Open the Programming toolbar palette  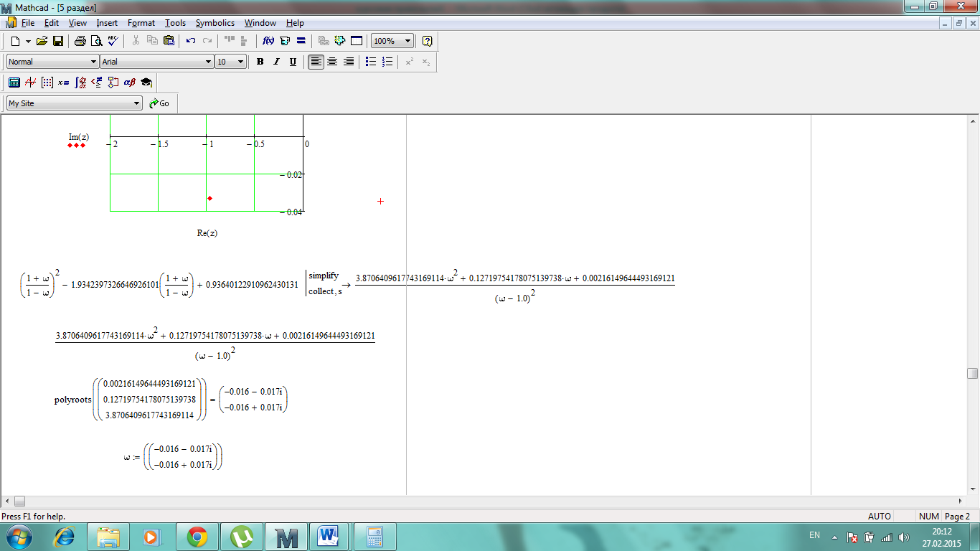tap(113, 83)
